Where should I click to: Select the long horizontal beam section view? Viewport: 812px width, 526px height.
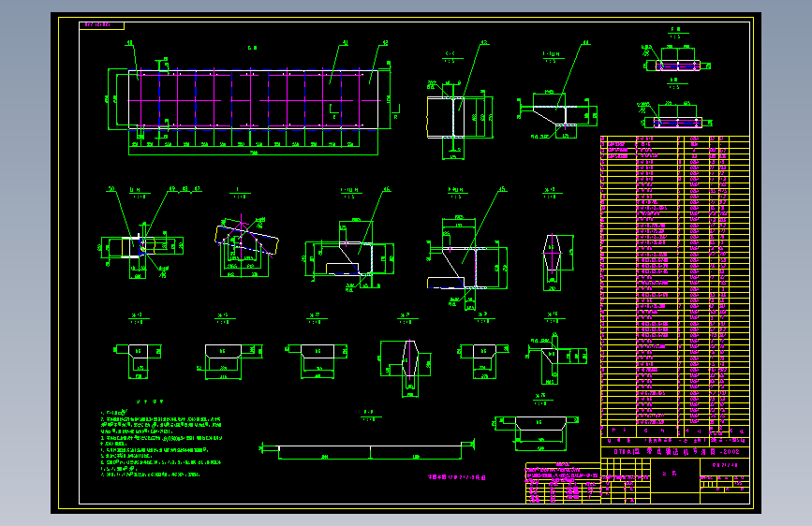pyautogui.click(x=369, y=450)
